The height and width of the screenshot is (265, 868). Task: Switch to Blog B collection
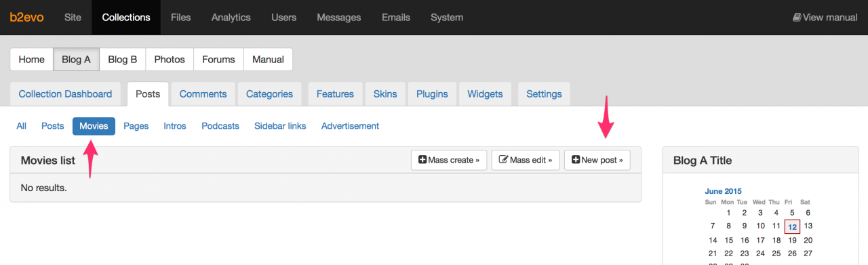pyautogui.click(x=123, y=59)
